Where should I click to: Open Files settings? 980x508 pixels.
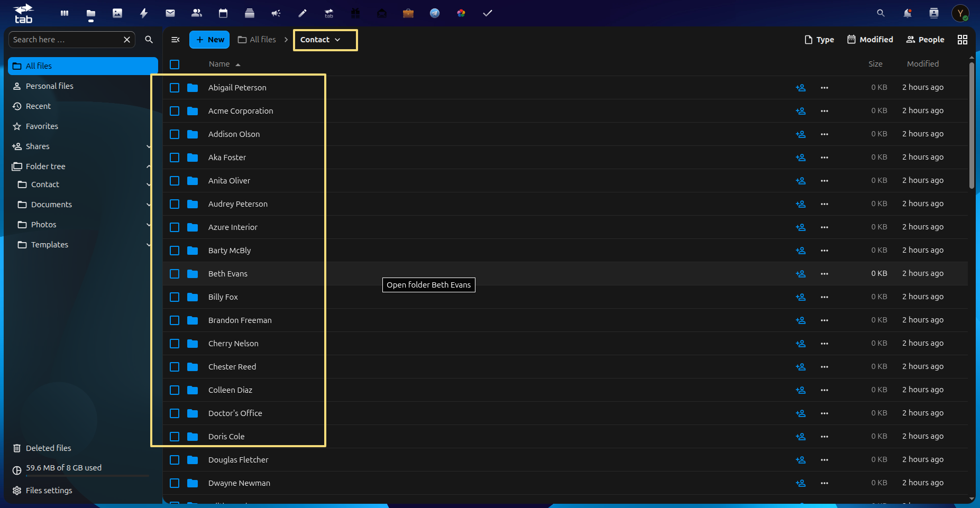click(x=83, y=491)
